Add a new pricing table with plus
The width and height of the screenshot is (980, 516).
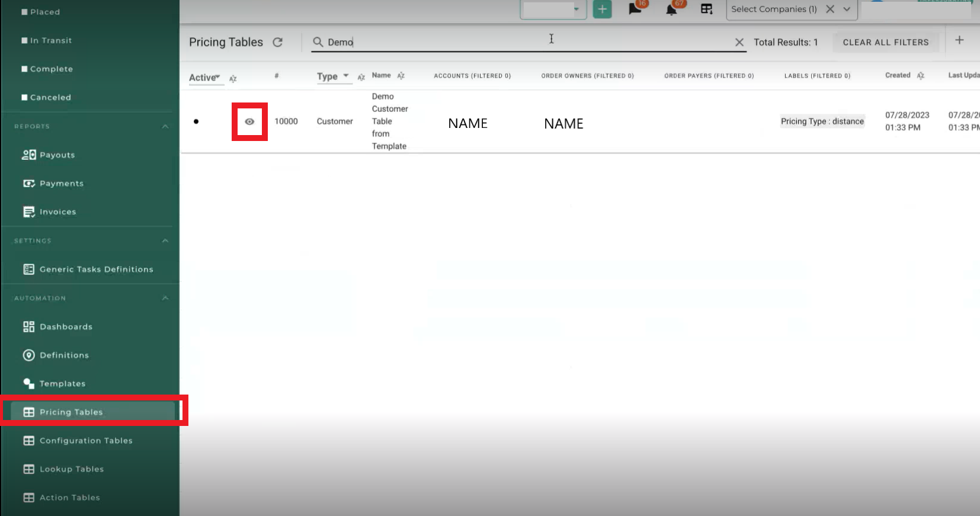pyautogui.click(x=959, y=40)
